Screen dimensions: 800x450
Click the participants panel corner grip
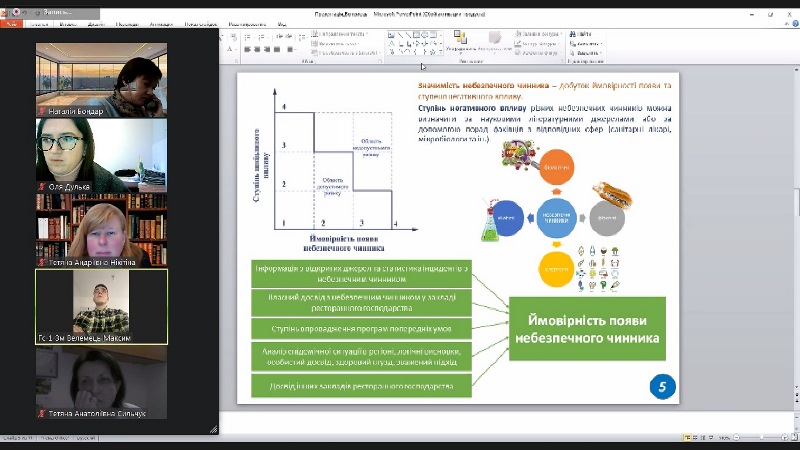214,430
